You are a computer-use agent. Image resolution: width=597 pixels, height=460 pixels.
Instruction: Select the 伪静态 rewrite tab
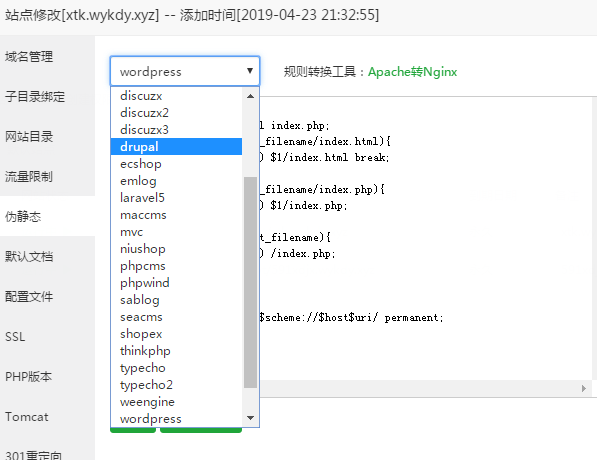47,216
